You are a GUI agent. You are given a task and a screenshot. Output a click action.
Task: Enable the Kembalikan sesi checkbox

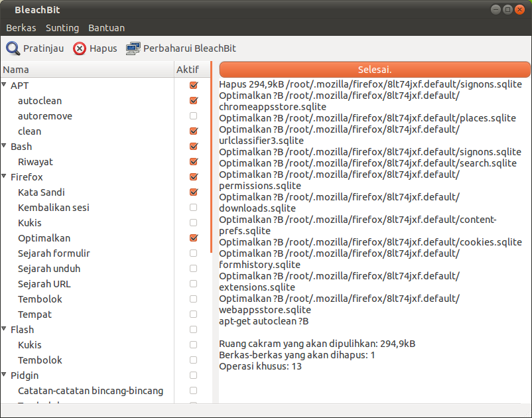pos(194,207)
